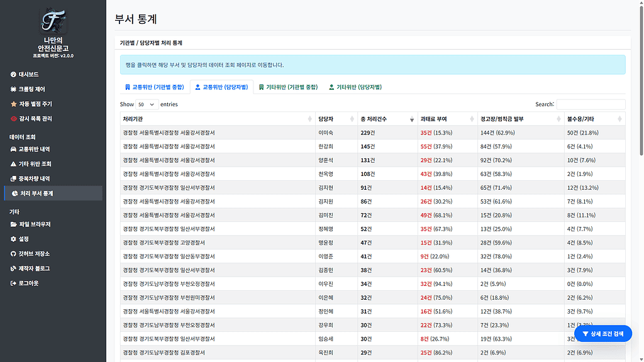Switch to 교통위반 (기관별 종합) tab
This screenshot has height=362, width=644.
click(154, 87)
